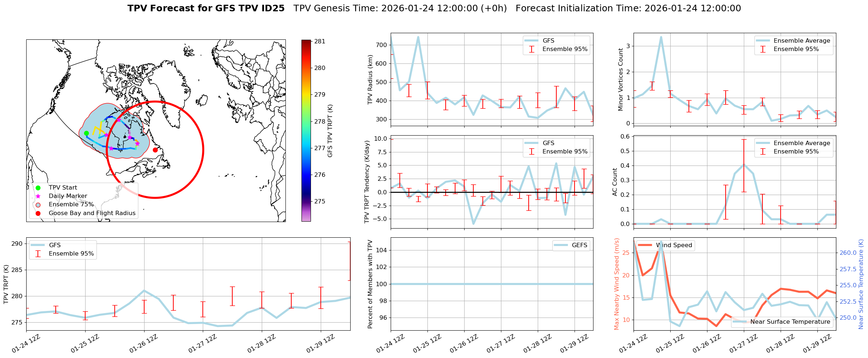Click the 281 tick label on the colorbar
Screen dimensions: 868x358
coord(320,41)
